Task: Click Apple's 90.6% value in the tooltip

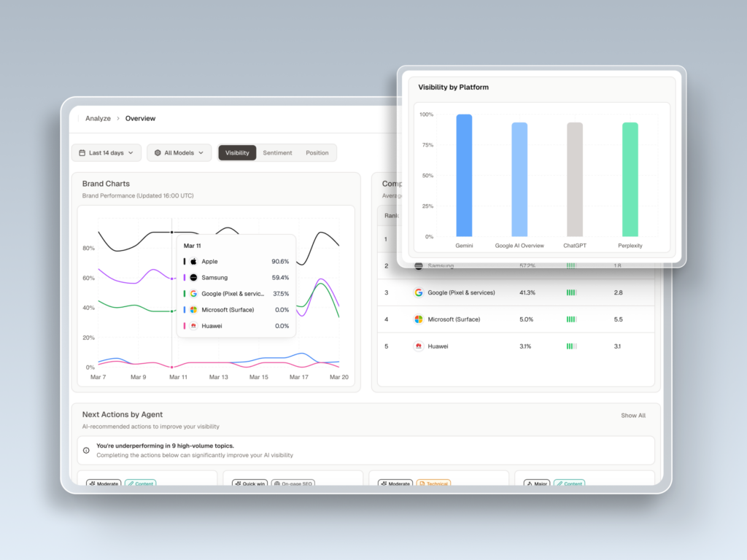Action: tap(280, 262)
